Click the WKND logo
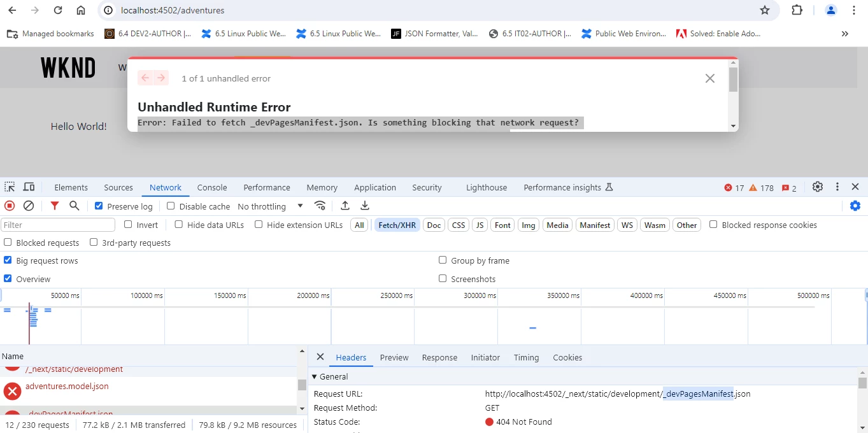The width and height of the screenshot is (868, 433). [68, 67]
